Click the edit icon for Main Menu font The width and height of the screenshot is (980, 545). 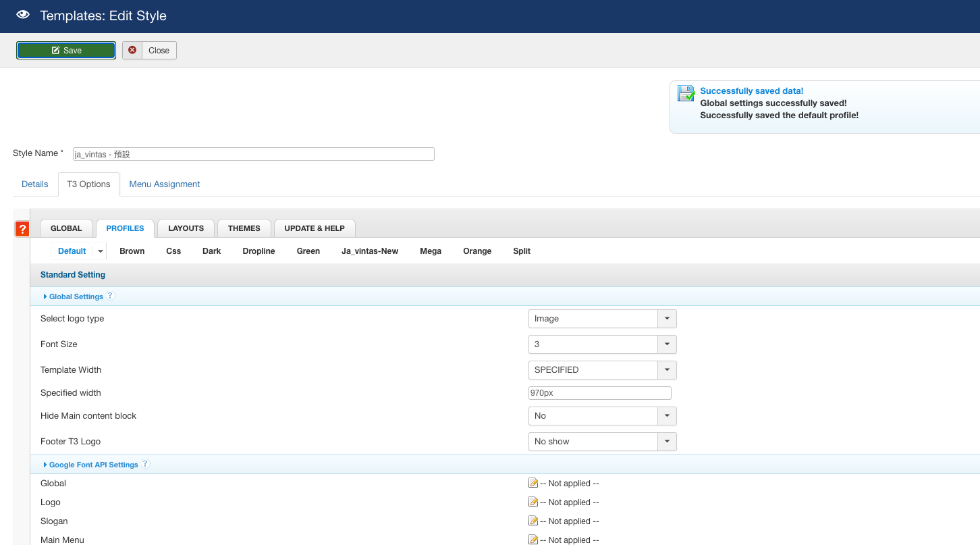[x=533, y=540]
